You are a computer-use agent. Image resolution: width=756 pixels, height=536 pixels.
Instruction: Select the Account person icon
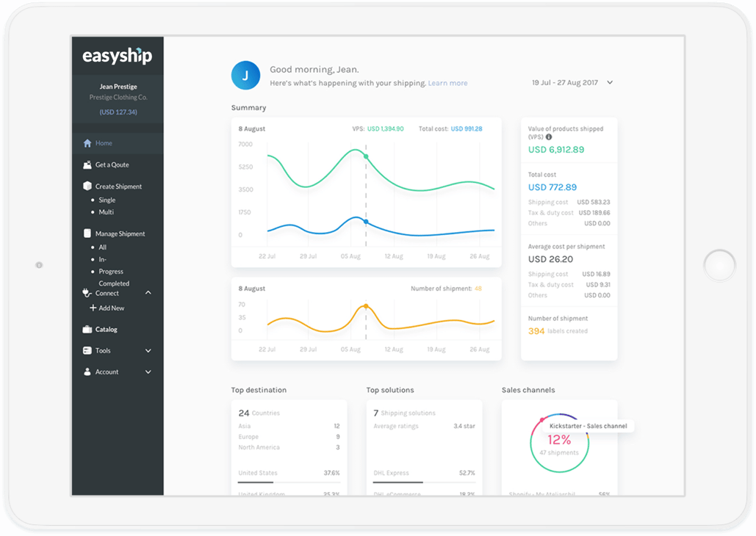[87, 372]
